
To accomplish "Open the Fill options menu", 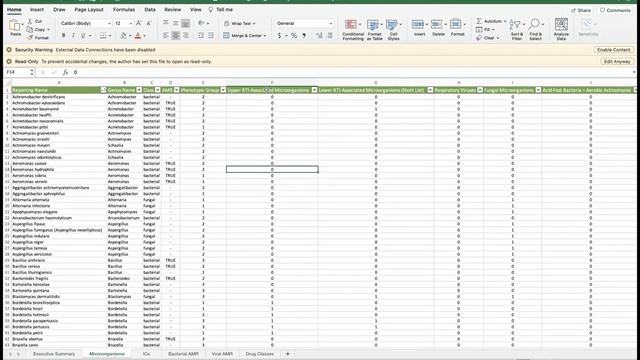I will [x=485, y=30].
